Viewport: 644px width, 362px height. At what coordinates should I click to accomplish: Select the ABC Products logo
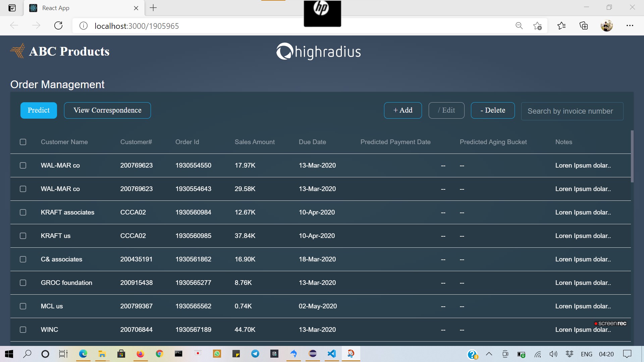[x=17, y=51]
